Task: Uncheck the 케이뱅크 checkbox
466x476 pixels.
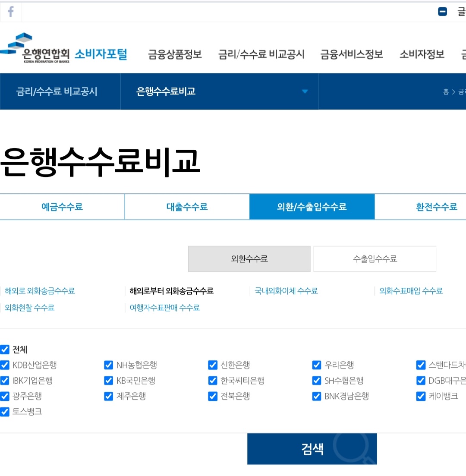Action: (421, 396)
